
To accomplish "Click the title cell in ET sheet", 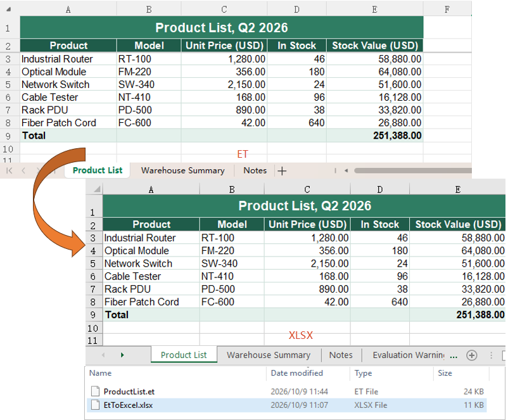I will point(222,27).
